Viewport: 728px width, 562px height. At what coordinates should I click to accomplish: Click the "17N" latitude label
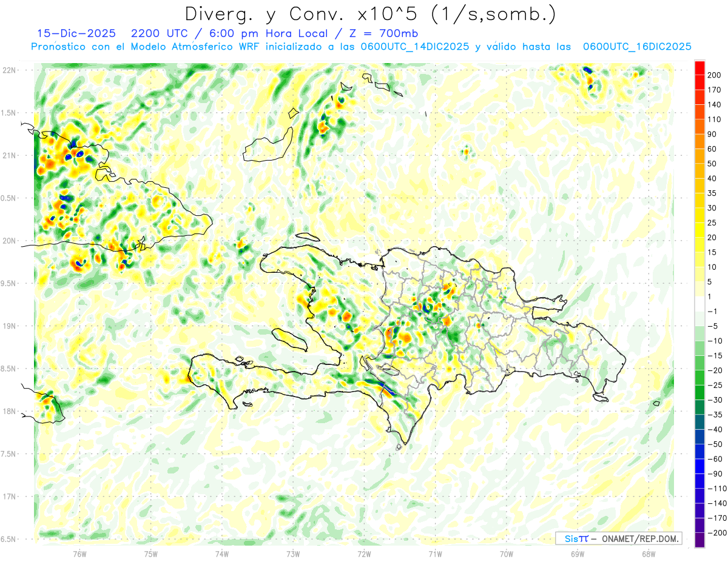[8, 497]
